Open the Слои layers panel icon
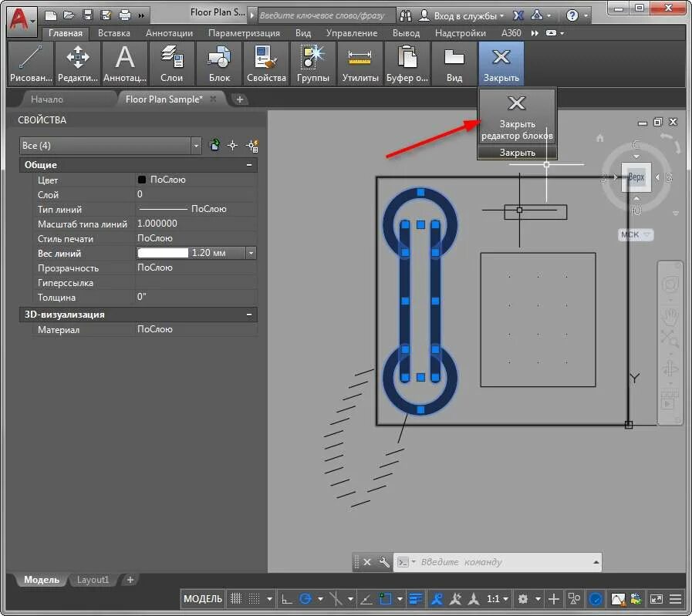This screenshot has height=616, width=692. click(x=171, y=63)
